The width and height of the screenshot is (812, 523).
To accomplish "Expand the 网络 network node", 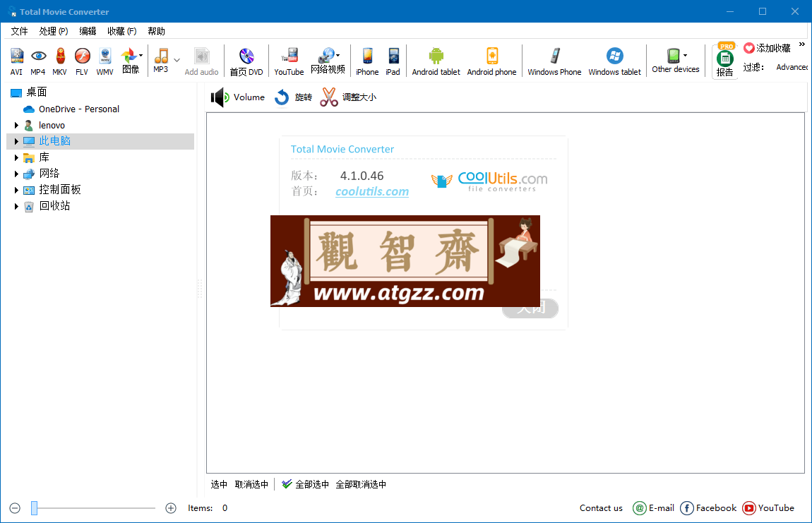I will 16,174.
